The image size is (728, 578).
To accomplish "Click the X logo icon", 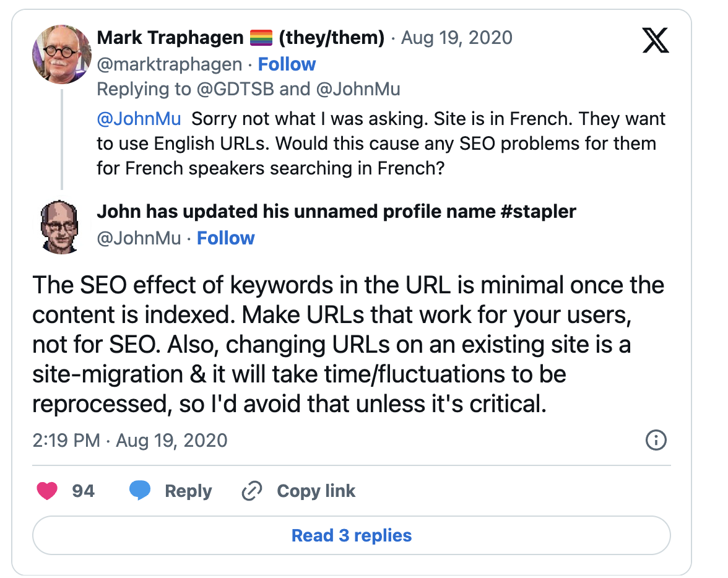I will point(655,41).
